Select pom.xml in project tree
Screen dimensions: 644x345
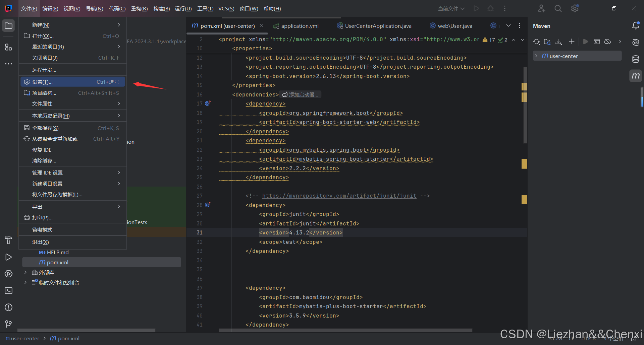pyautogui.click(x=102, y=263)
